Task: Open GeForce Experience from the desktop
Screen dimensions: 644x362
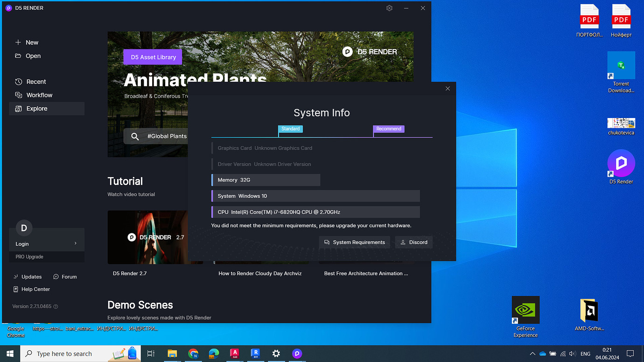Action: 525,309
